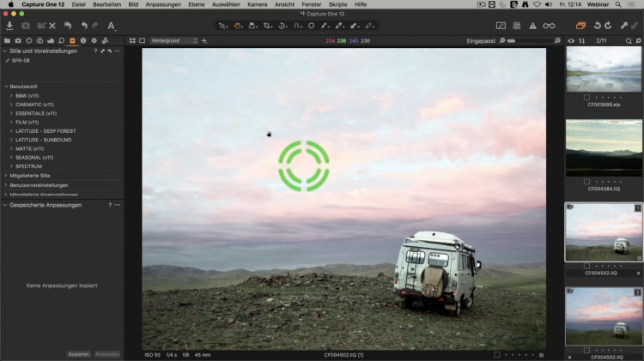This screenshot has height=361, width=644.
Task: Select the Pan hand cursor tool
Action: (237, 26)
